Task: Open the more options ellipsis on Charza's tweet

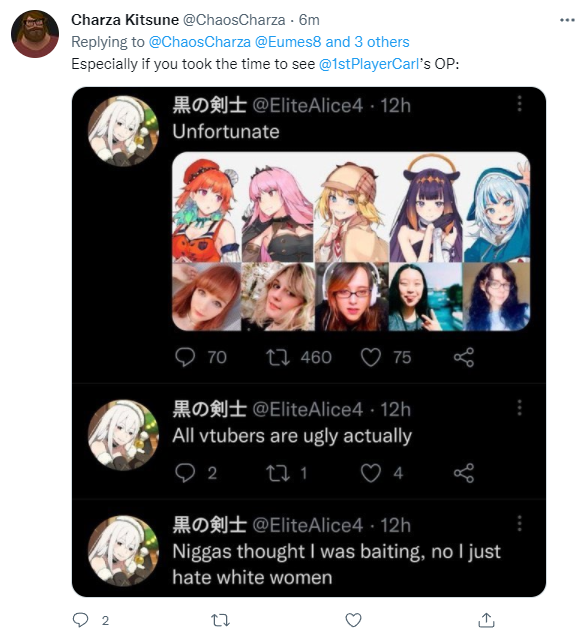Action: click(567, 20)
